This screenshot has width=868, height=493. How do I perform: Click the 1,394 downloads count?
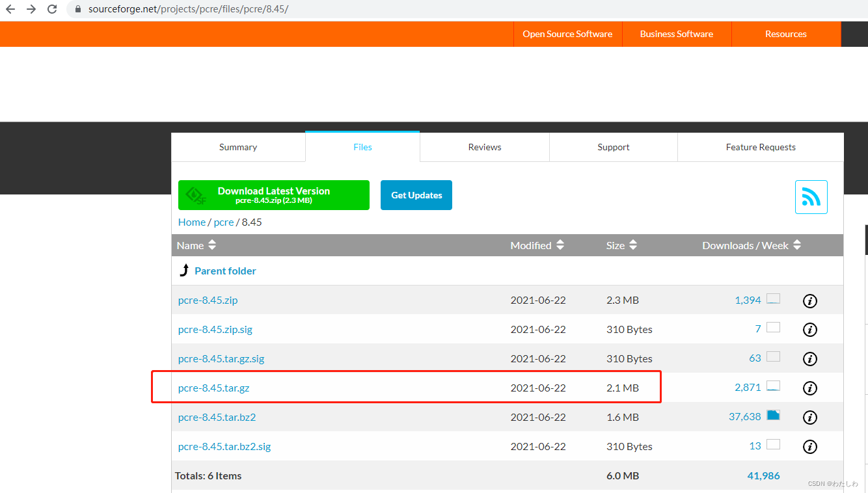[x=748, y=300]
